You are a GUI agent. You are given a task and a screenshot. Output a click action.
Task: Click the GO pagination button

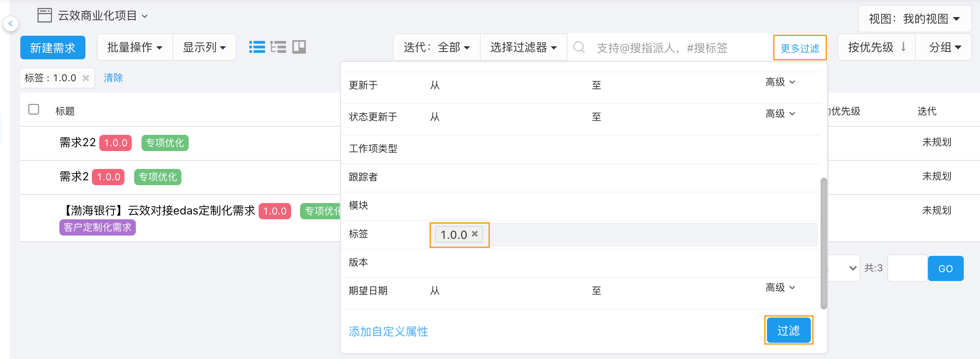pyautogui.click(x=945, y=268)
